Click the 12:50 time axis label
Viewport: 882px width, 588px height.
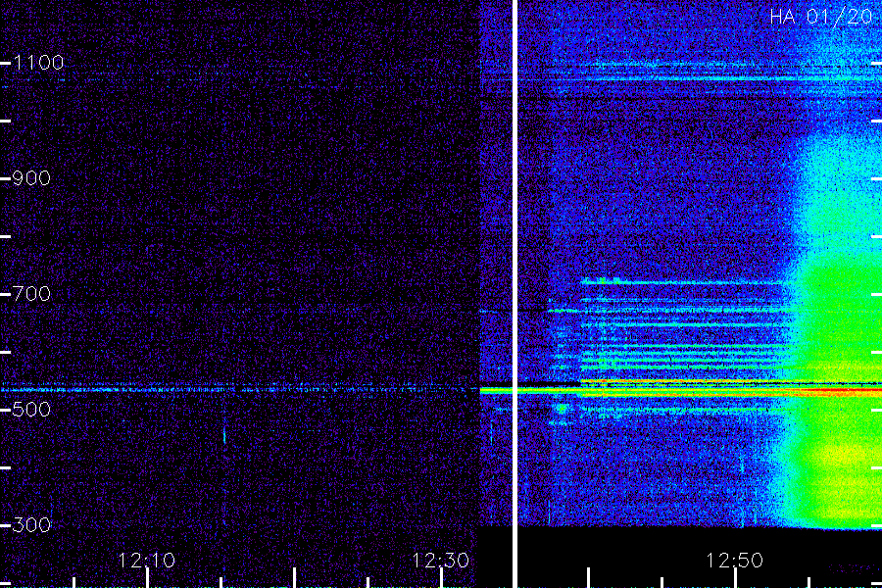734,561
